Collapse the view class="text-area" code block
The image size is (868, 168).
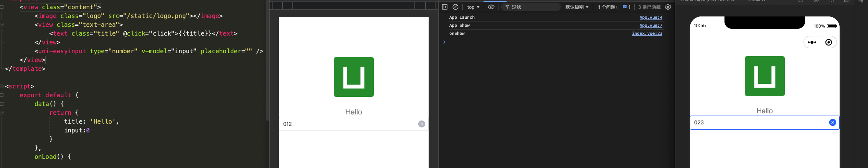(2, 24)
